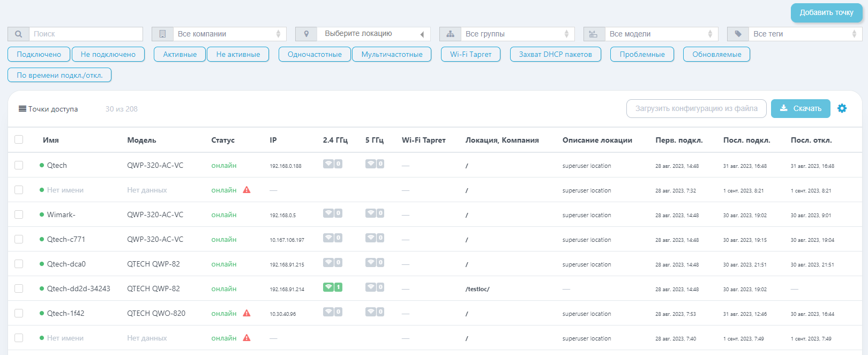Sort by Перв. подкл. column header
Viewport: 868px width, 355px height.
click(679, 140)
